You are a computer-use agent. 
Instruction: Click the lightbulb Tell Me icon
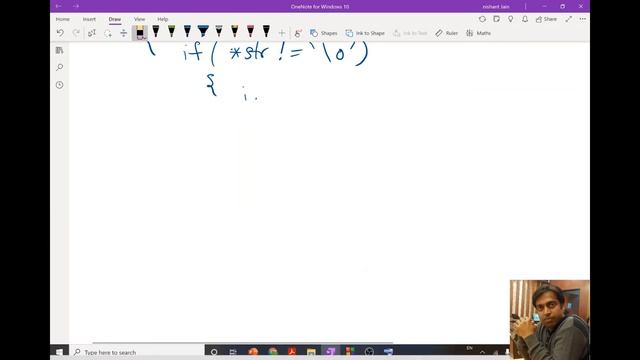511,19
